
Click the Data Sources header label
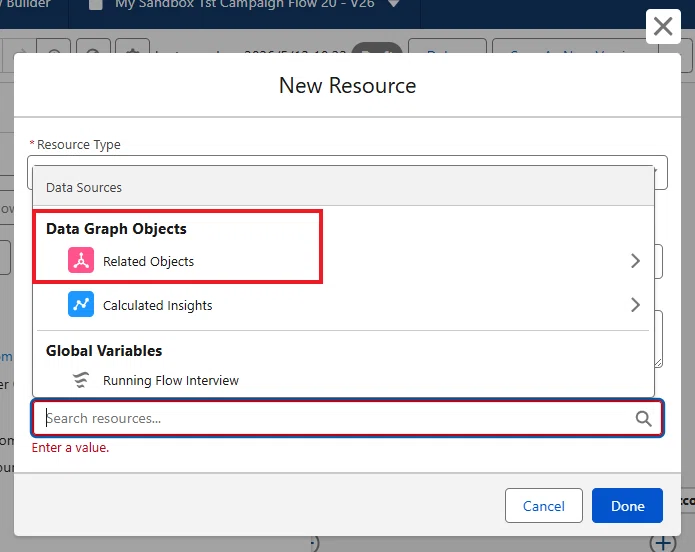click(84, 188)
